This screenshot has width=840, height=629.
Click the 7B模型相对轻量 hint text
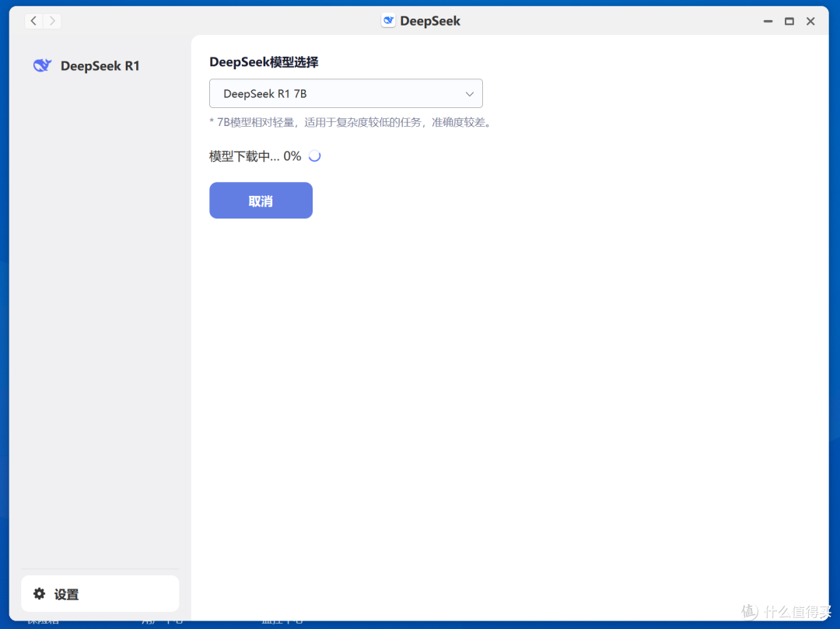click(351, 123)
